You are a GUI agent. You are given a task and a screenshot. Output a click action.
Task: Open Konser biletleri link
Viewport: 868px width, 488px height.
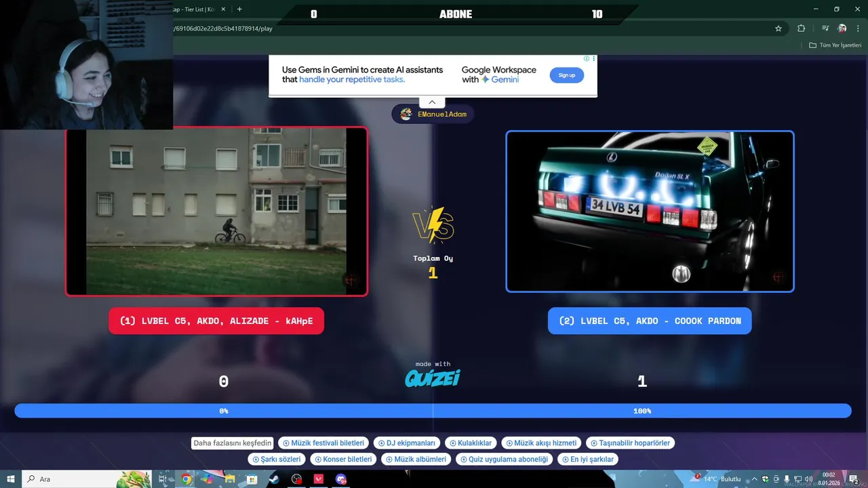pyautogui.click(x=342, y=460)
